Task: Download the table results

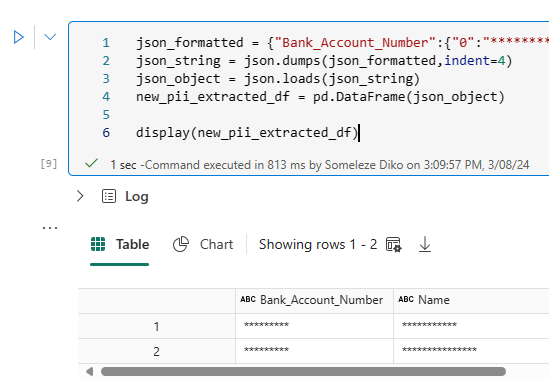Action: coord(425,244)
